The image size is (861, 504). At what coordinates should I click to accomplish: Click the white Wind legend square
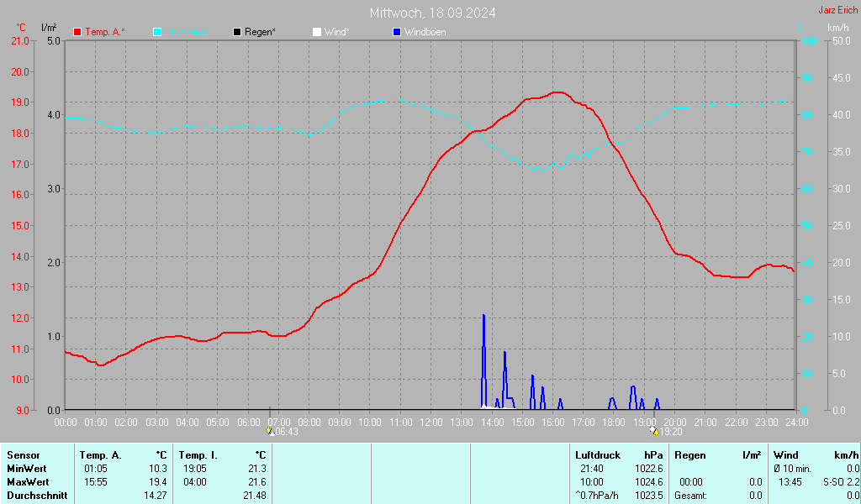[x=316, y=32]
